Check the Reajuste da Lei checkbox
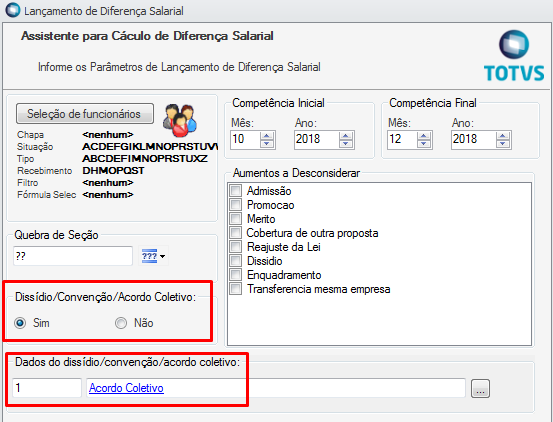Screen dimensions: 553x422 click(236, 247)
